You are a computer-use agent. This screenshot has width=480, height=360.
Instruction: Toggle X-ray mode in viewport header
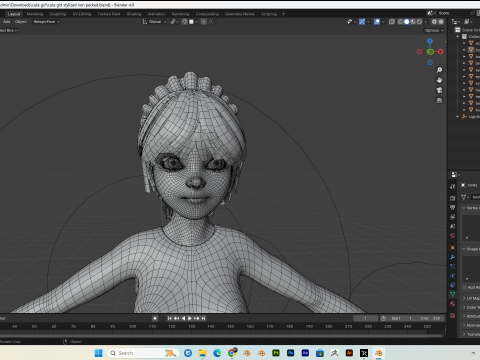(392, 22)
